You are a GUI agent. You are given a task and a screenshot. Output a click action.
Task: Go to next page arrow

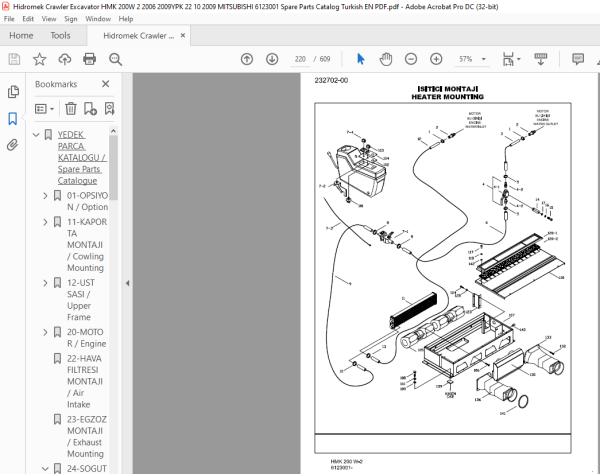[x=272, y=59]
